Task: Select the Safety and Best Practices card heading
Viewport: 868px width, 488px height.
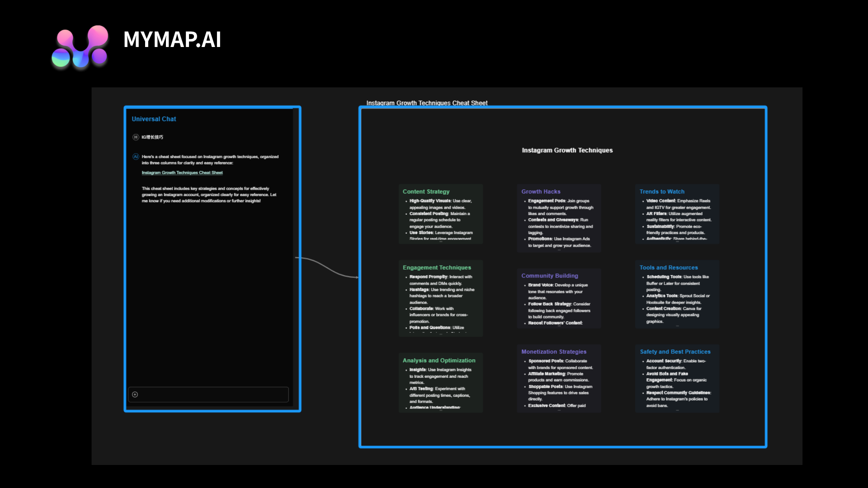Action: 675,352
